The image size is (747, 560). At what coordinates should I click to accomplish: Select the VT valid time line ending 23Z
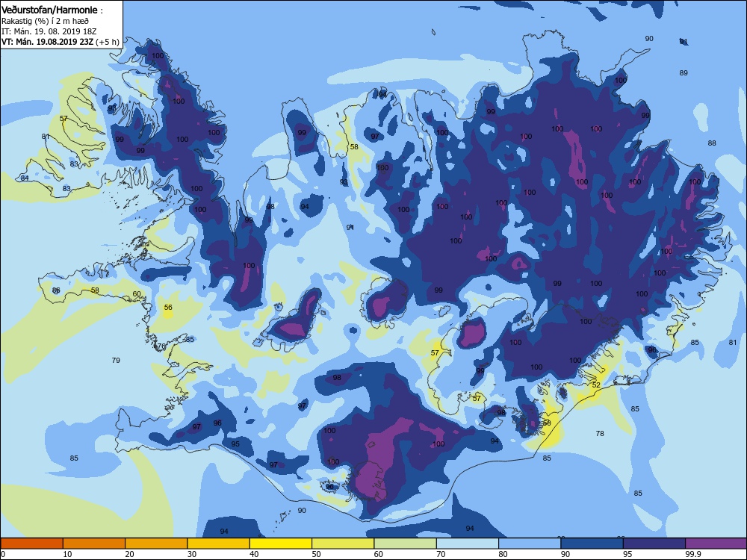coord(60,42)
